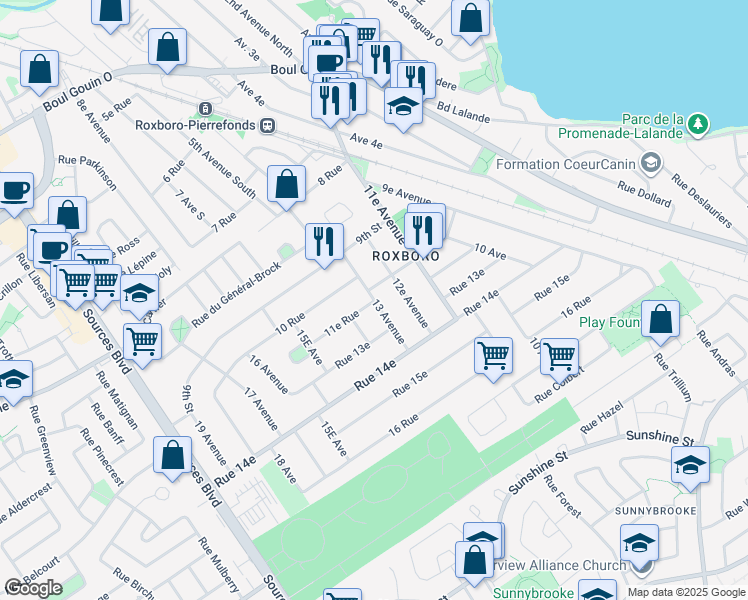Open the school marker near Rue Greenview
The width and height of the screenshot is (748, 600).
pyautogui.click(x=13, y=379)
